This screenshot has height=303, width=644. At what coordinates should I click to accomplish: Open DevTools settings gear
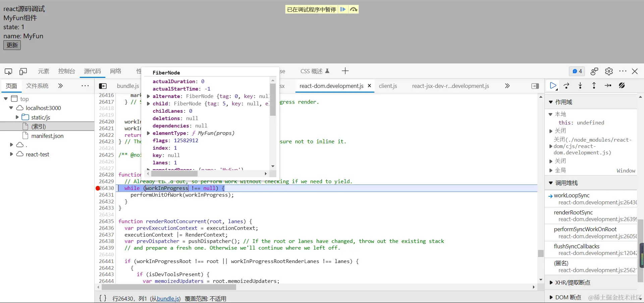click(609, 71)
